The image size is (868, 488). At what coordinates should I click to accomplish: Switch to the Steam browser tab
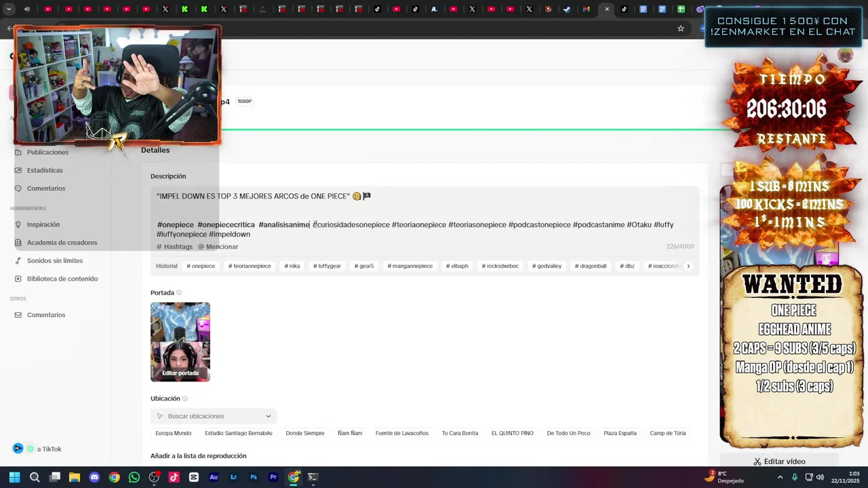click(567, 9)
